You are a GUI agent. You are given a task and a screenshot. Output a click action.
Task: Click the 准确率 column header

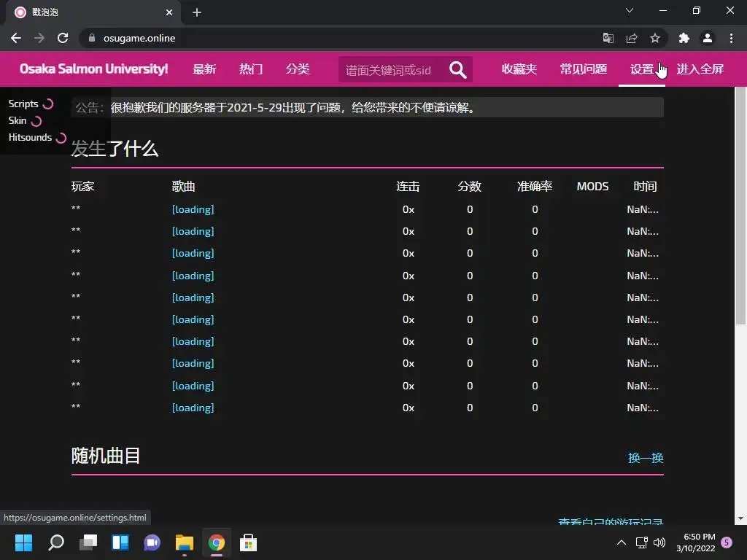535,187
